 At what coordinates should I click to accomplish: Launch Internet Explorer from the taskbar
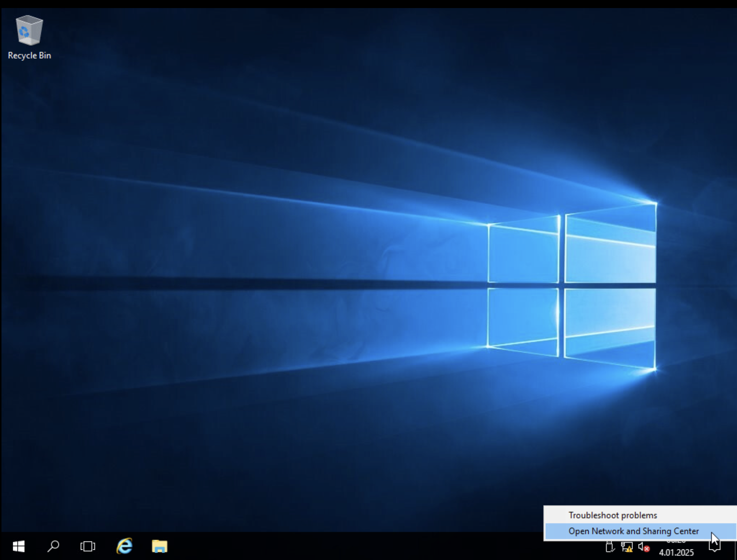point(124,546)
